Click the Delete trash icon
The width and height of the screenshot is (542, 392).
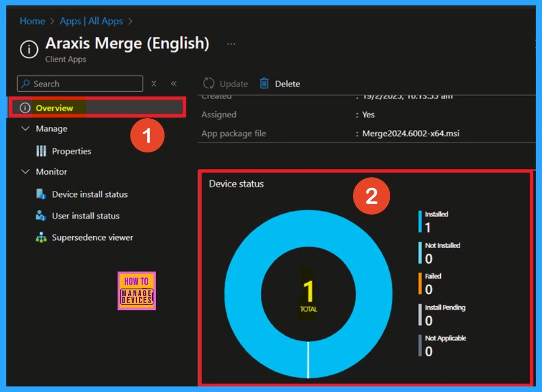(264, 83)
